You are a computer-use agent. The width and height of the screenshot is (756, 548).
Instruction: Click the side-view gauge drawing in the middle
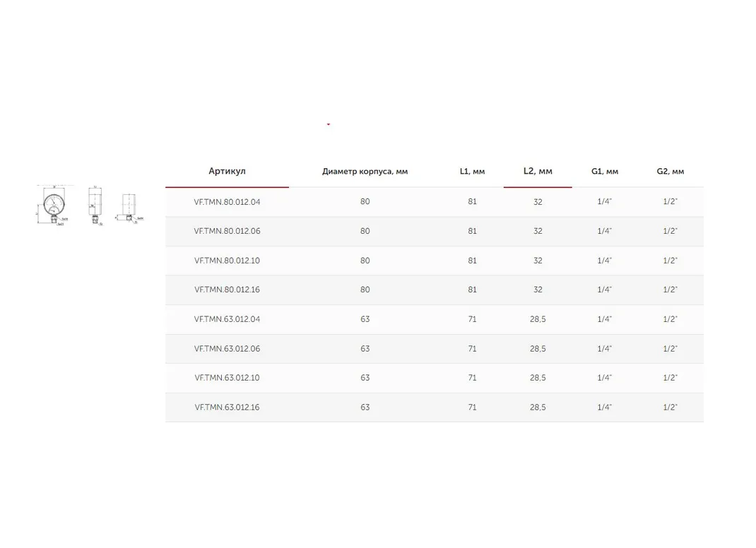pyautogui.click(x=94, y=205)
